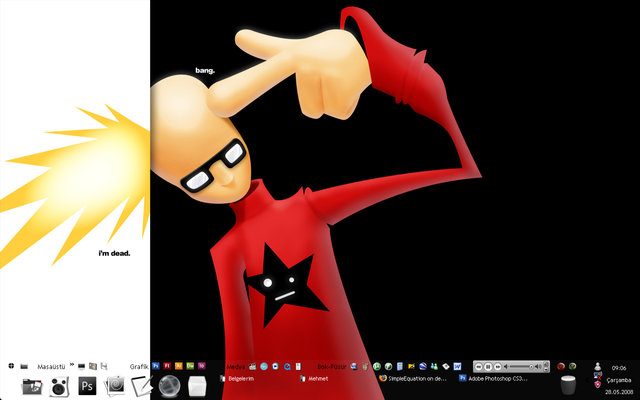Open the security shield tray icon
Image resolution: width=640 pixels, height=400 pixels.
(x=597, y=384)
